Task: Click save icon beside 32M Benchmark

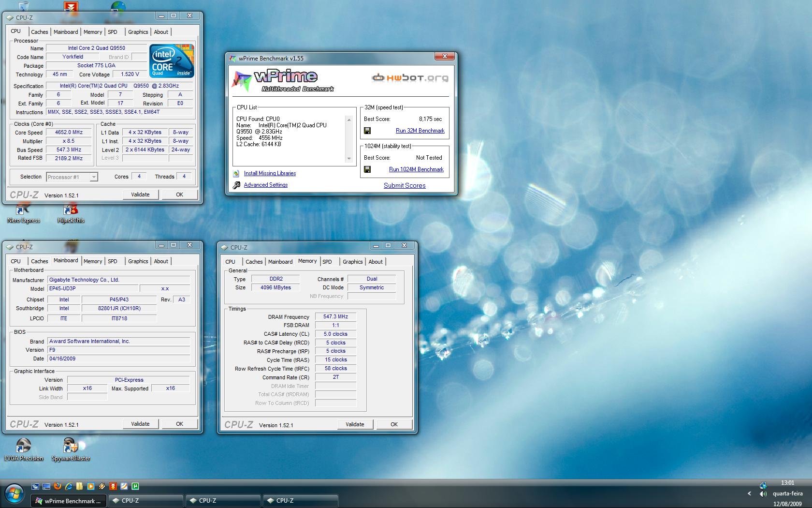Action: [367, 131]
